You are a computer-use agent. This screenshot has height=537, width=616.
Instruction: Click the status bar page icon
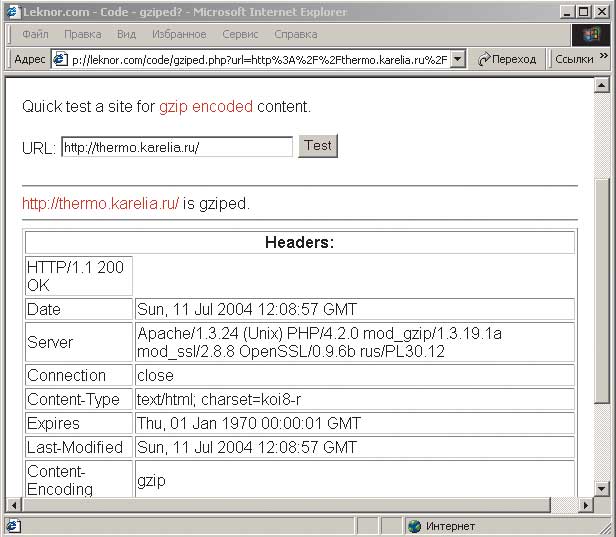[13, 526]
